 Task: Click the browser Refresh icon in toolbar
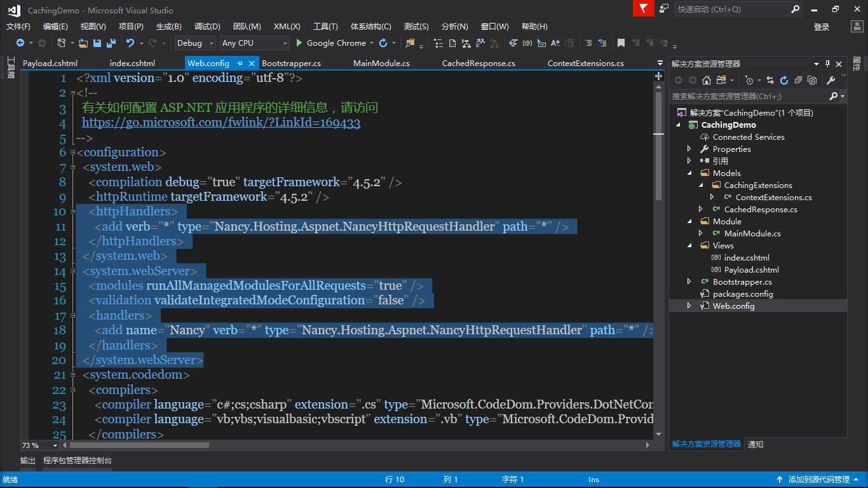(x=383, y=43)
